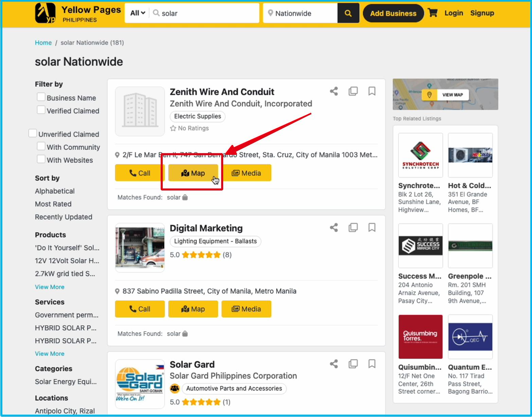The width and height of the screenshot is (532, 417).
Task: Bookmark the Solar Gard listing
Action: [x=372, y=364]
